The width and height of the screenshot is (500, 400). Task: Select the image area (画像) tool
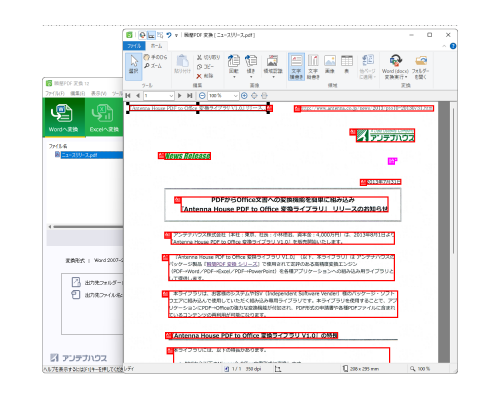coord(330,64)
